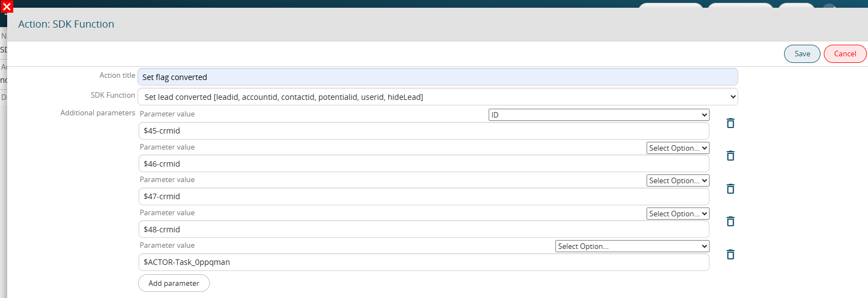
Task: Open Select Option dropdown above $47-crmid
Action: point(678,180)
